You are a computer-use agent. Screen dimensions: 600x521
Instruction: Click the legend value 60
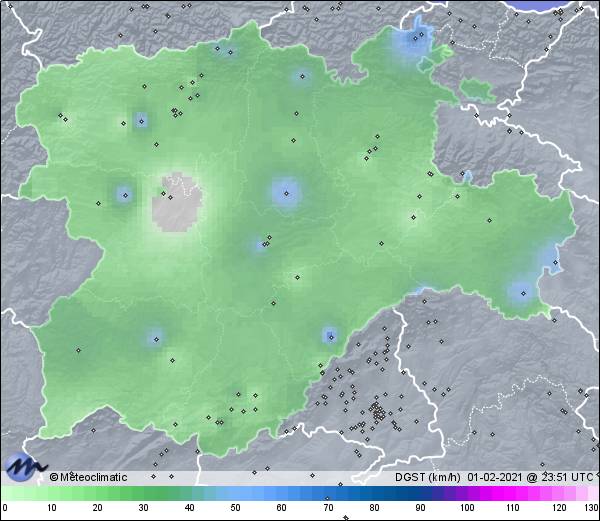coord(282,508)
